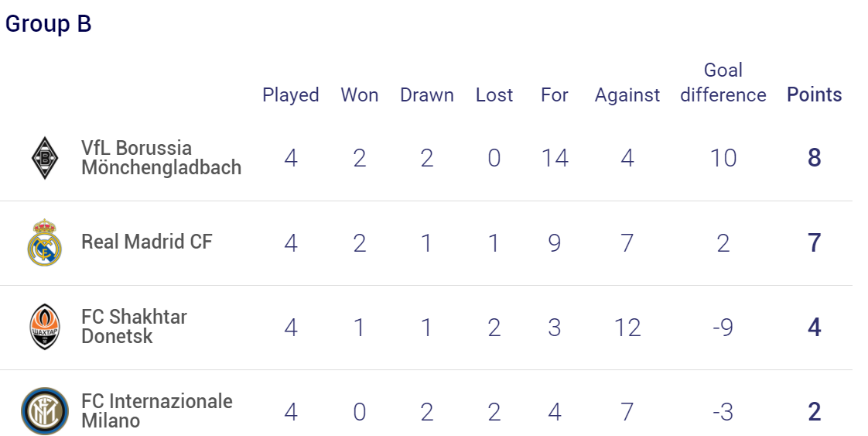Image resolution: width=868 pixels, height=436 pixels.
Task: Click the Played column header
Action: [291, 94]
